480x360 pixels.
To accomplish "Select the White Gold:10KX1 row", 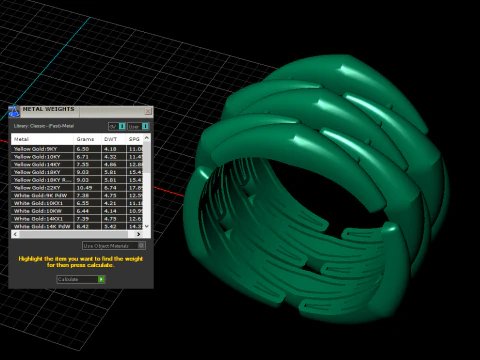I will pos(77,203).
